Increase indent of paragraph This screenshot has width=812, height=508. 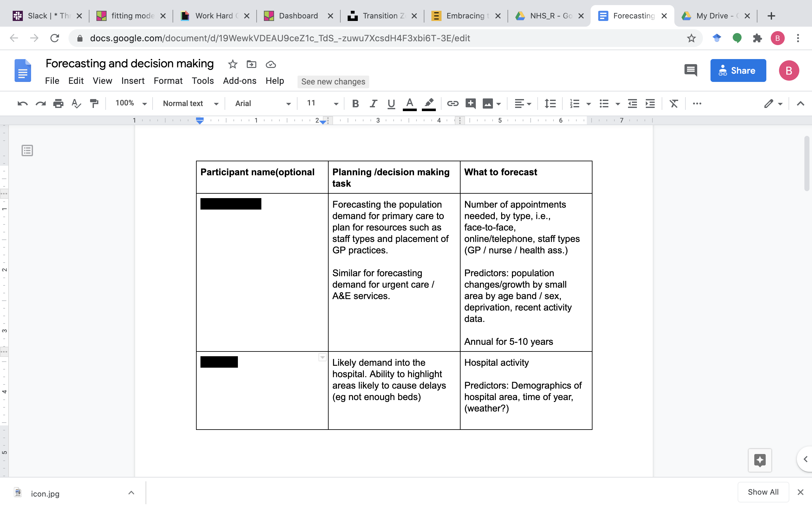(x=650, y=104)
